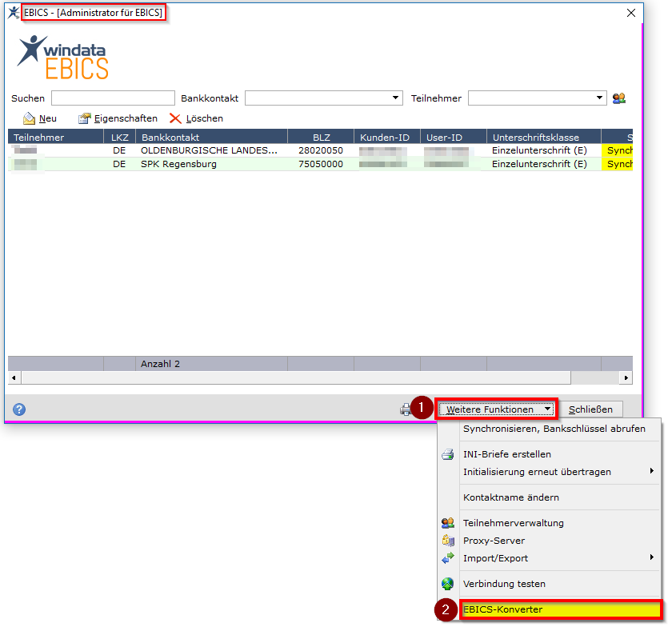The image size is (672, 627).
Task: Click the printer icon in bottom bar
Action: 405,409
